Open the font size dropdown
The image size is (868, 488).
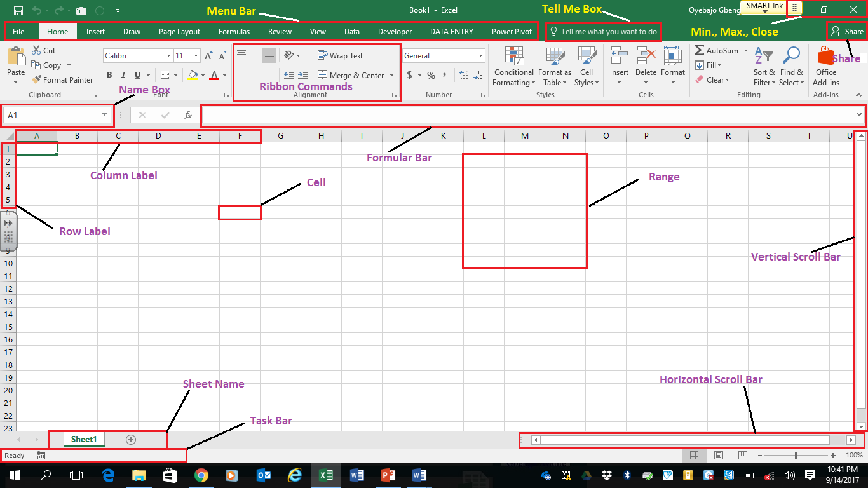[195, 55]
